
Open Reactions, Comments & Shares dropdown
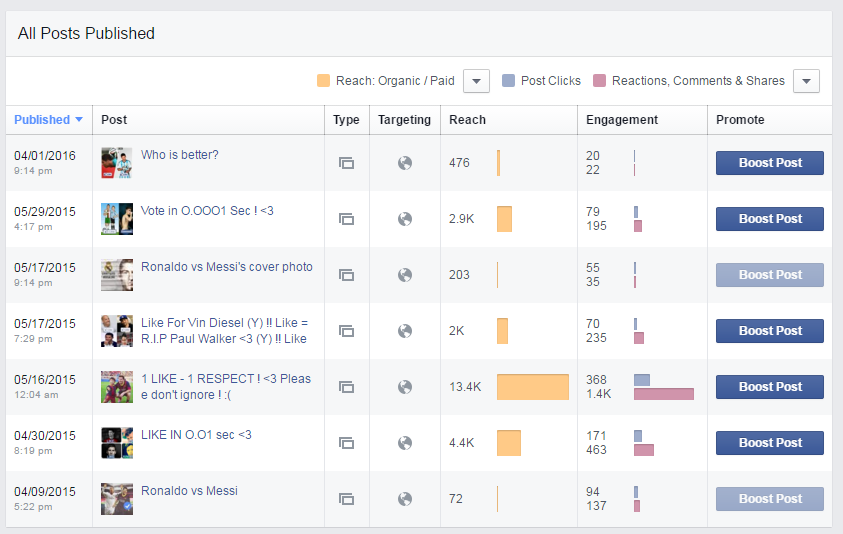(806, 81)
